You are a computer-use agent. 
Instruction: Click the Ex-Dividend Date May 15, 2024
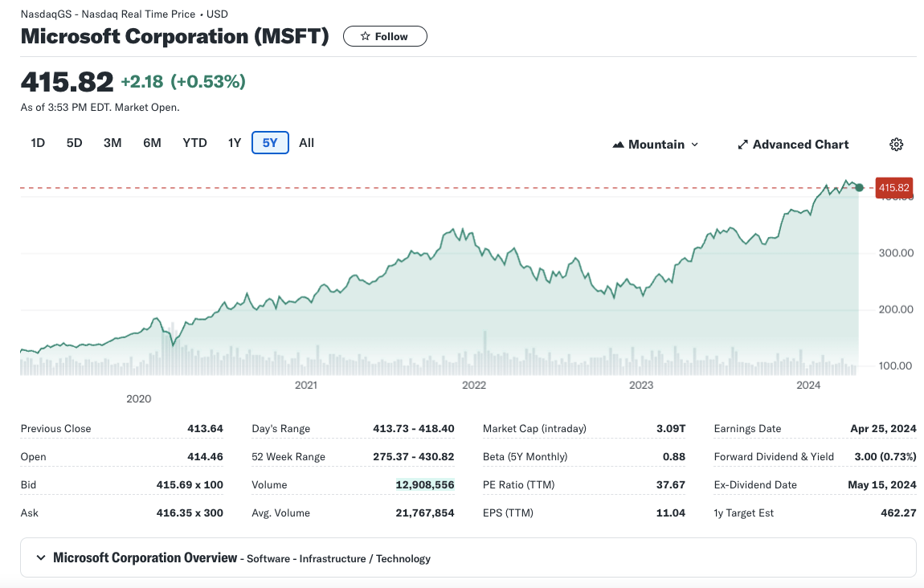[882, 485]
